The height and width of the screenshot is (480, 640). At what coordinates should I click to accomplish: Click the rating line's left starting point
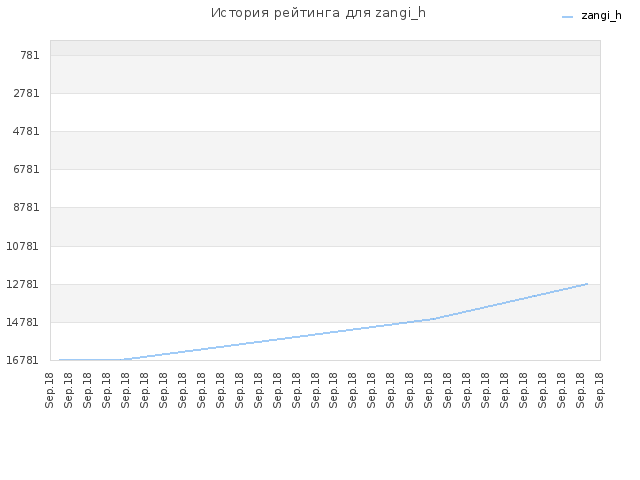(60, 360)
